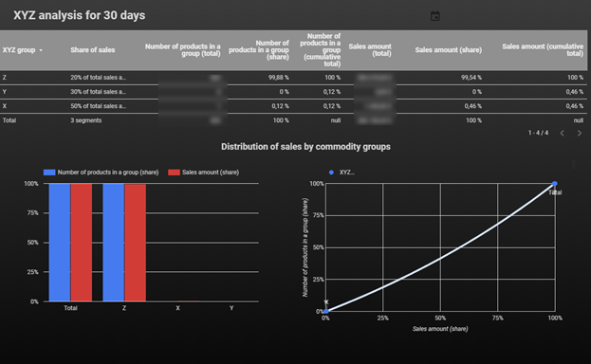Sort by Sales amount (share) header
This screenshot has height=364, width=591.
(448, 49)
